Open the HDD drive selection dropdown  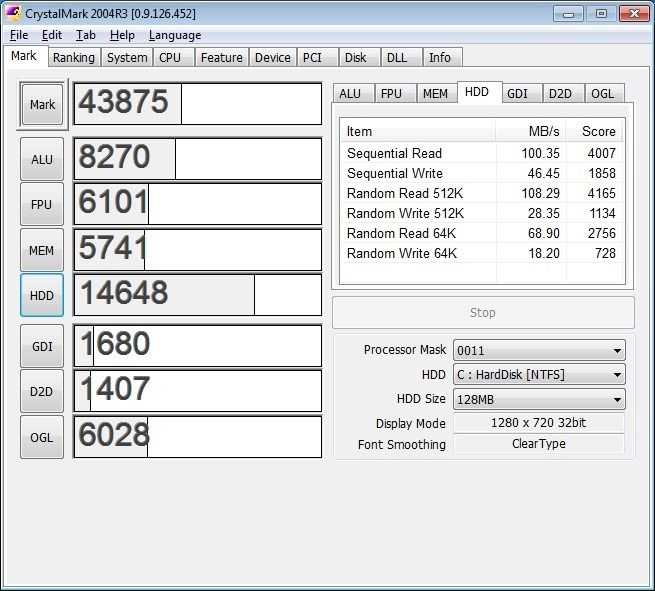[539, 374]
